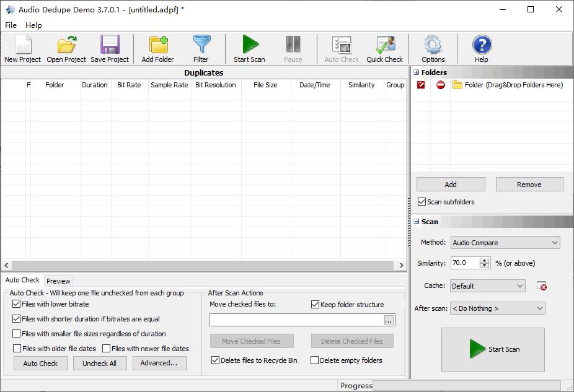This screenshot has width=574, height=392.
Task: Click the Move Checked Files button
Action: (252, 341)
